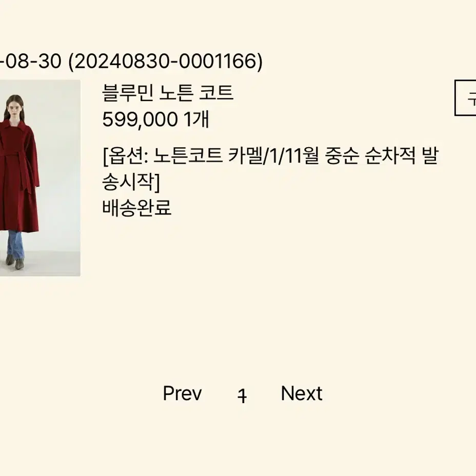Click the 1개 quantity indicator
Viewport: 476px width, 476px height.
(197, 120)
